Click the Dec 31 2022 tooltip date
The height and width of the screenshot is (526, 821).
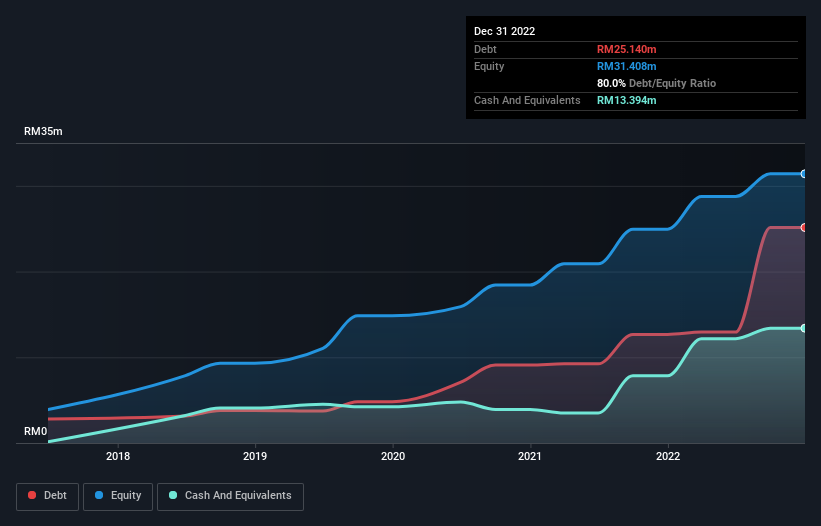pos(504,31)
